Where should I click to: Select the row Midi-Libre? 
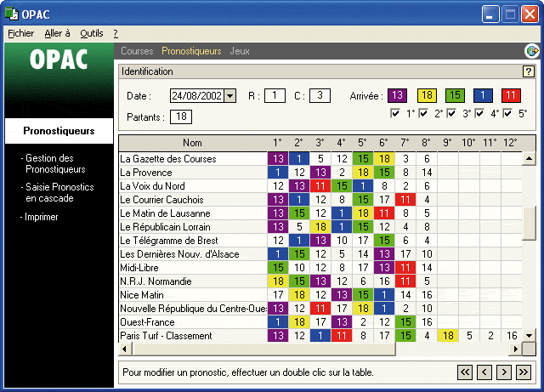point(320,268)
